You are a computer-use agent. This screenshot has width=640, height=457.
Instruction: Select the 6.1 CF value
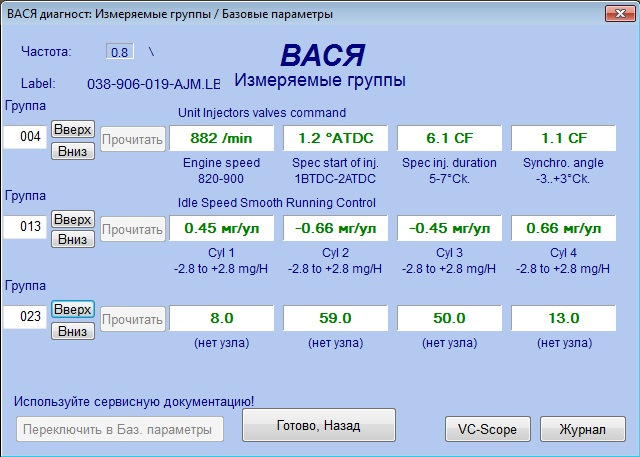[449, 138]
